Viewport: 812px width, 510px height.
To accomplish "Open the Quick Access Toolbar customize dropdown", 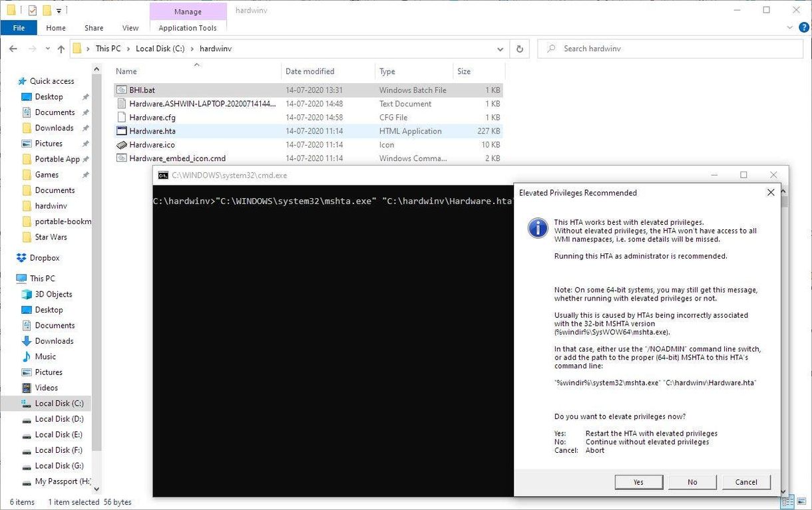I will pos(59,11).
